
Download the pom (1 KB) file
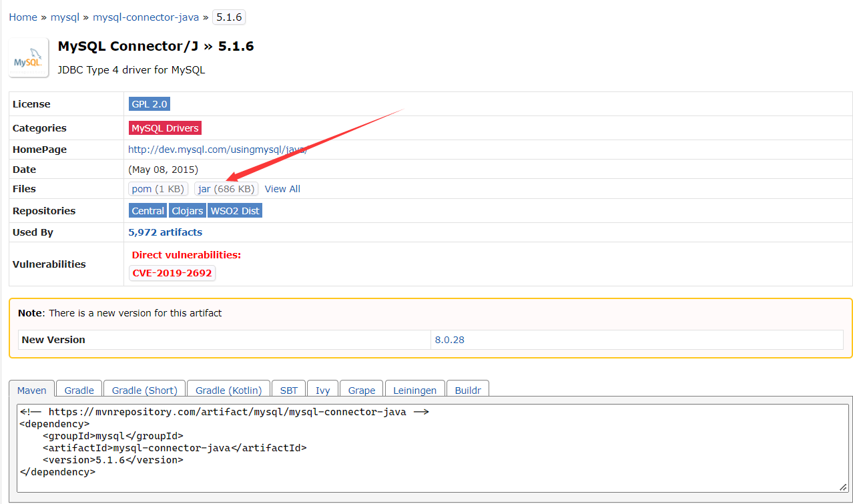click(158, 189)
